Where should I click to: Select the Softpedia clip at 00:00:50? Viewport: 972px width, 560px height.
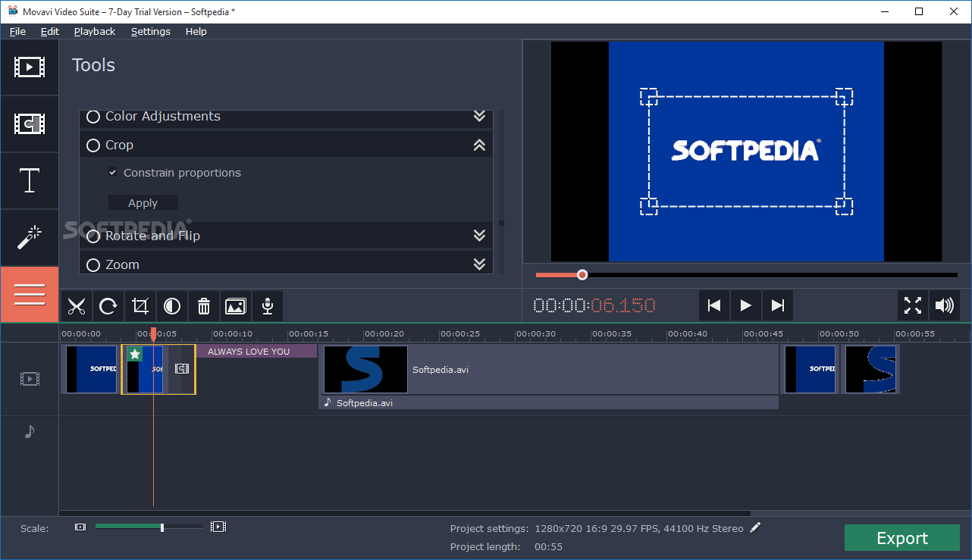[810, 369]
